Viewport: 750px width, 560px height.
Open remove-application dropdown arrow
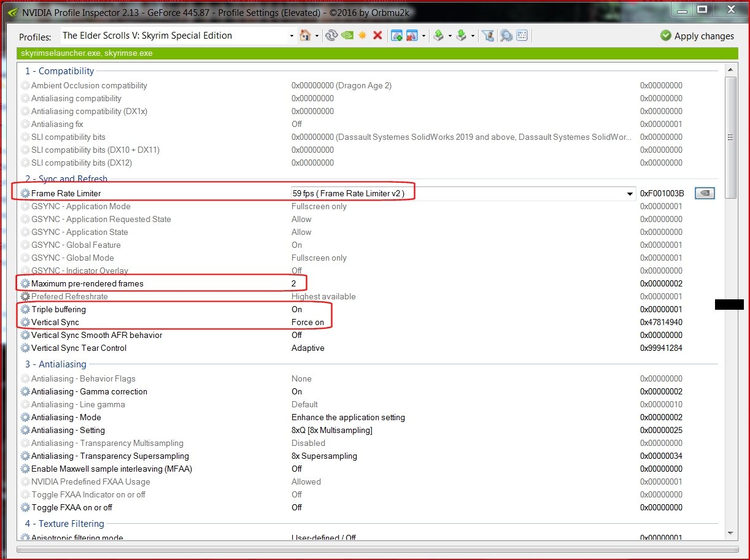coord(423,36)
